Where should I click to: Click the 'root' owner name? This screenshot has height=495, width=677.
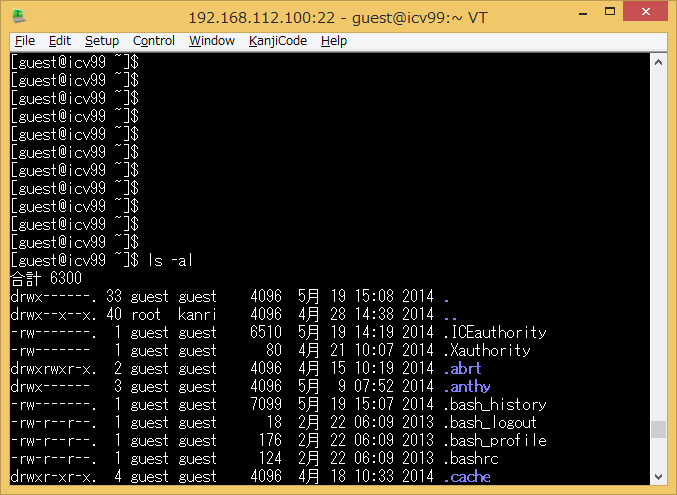pos(146,314)
